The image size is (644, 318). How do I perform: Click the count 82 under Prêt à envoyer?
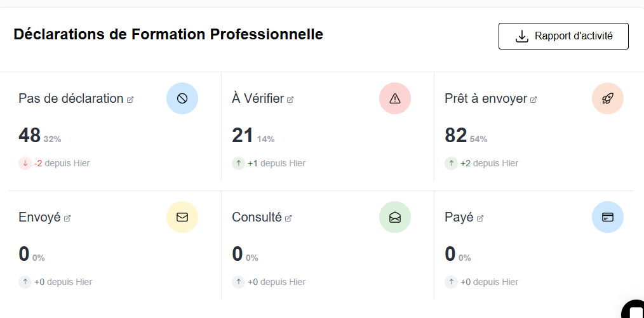(455, 135)
